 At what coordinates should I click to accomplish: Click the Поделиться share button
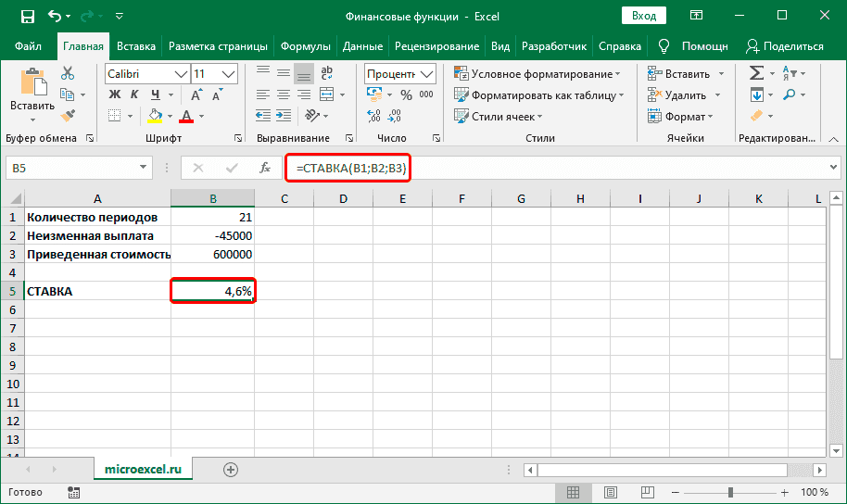[784, 46]
